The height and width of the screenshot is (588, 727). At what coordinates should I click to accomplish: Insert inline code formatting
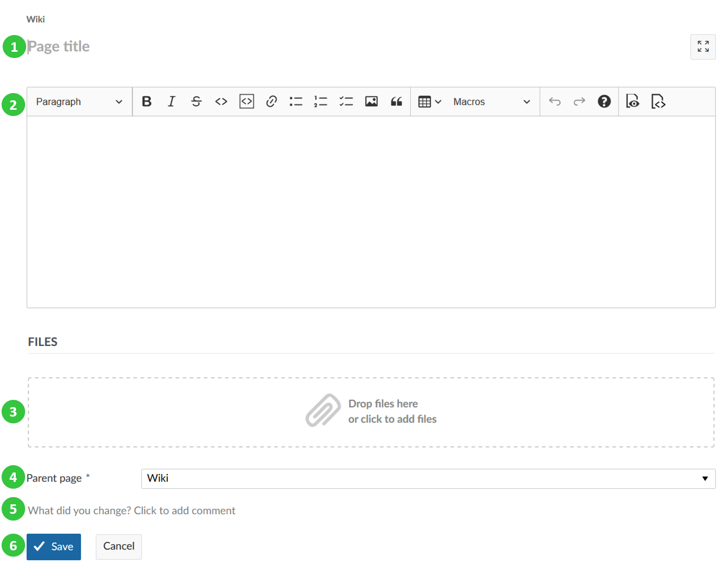click(x=221, y=101)
